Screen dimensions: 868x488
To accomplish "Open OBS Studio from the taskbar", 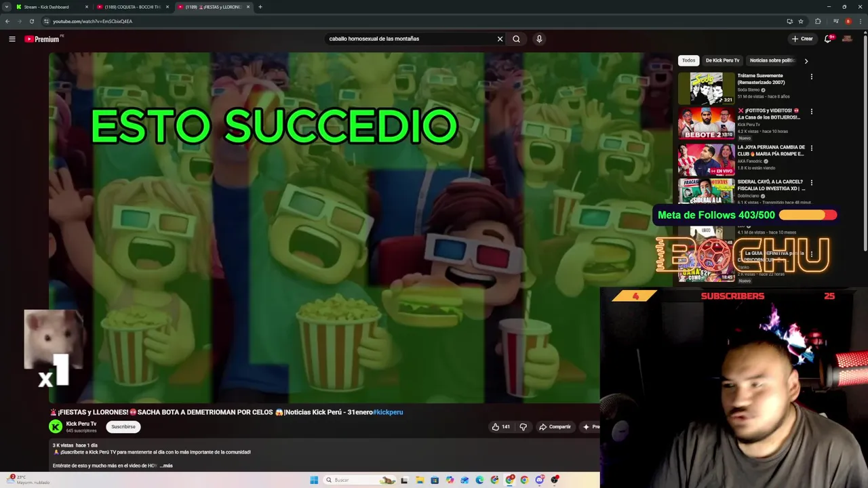I will [x=555, y=480].
